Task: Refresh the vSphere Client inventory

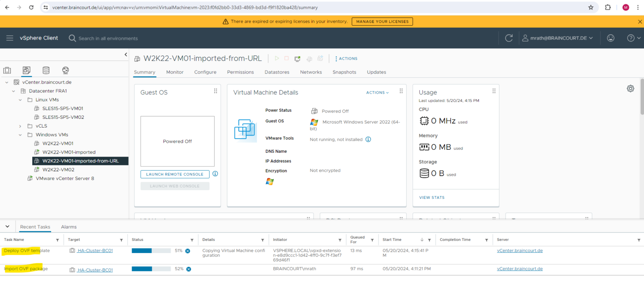Action: (x=509, y=38)
